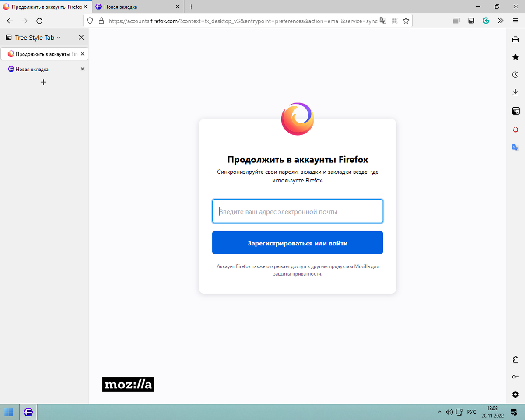The height and width of the screenshot is (420, 525).
Task: Open the browser manager briefcase sidebar icon
Action: [x=515, y=39]
